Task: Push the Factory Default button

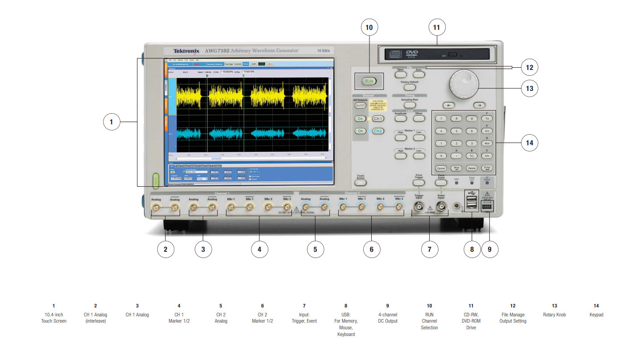Action: tap(410, 88)
